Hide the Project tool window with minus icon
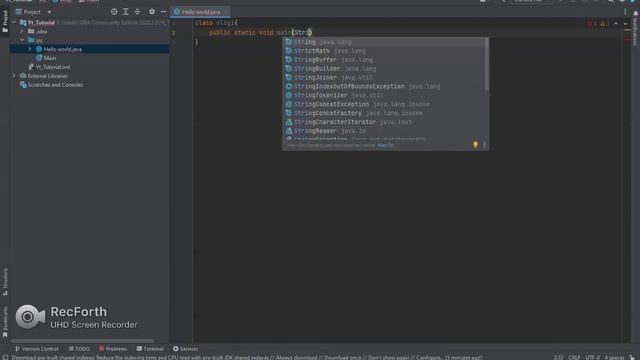Screen dimensions: 640x360 pos(163,12)
